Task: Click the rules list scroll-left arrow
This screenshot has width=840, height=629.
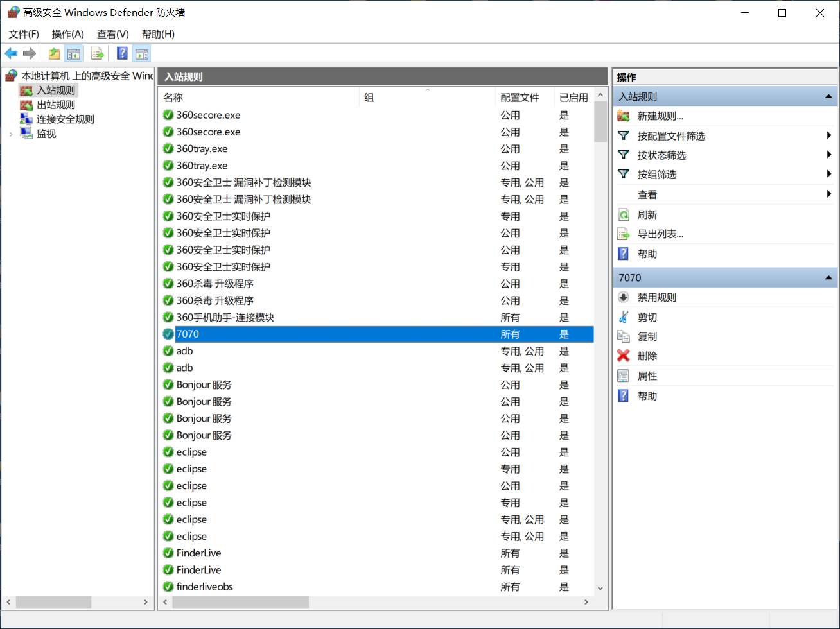Action: (x=165, y=602)
